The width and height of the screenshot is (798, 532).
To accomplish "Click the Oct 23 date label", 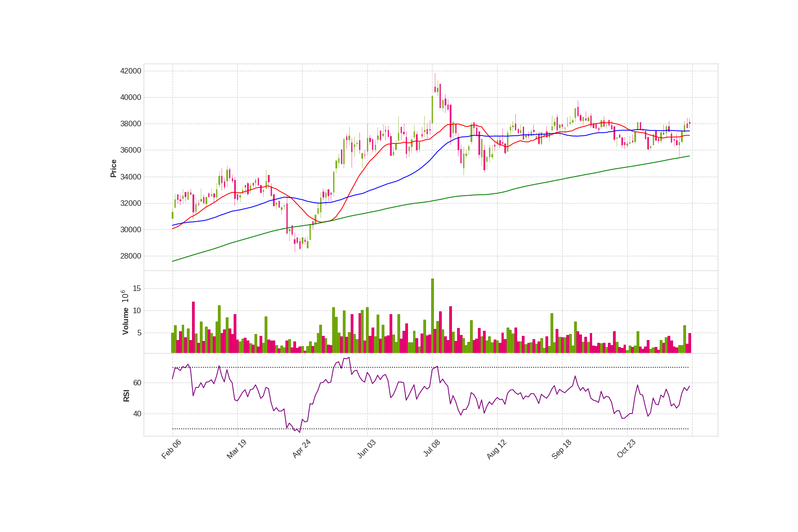I will point(626,449).
